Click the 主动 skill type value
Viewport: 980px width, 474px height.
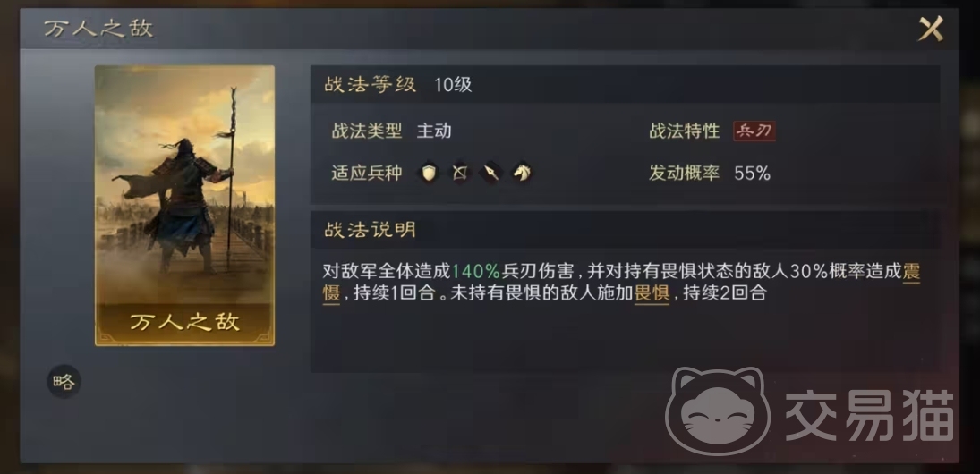pos(434,131)
